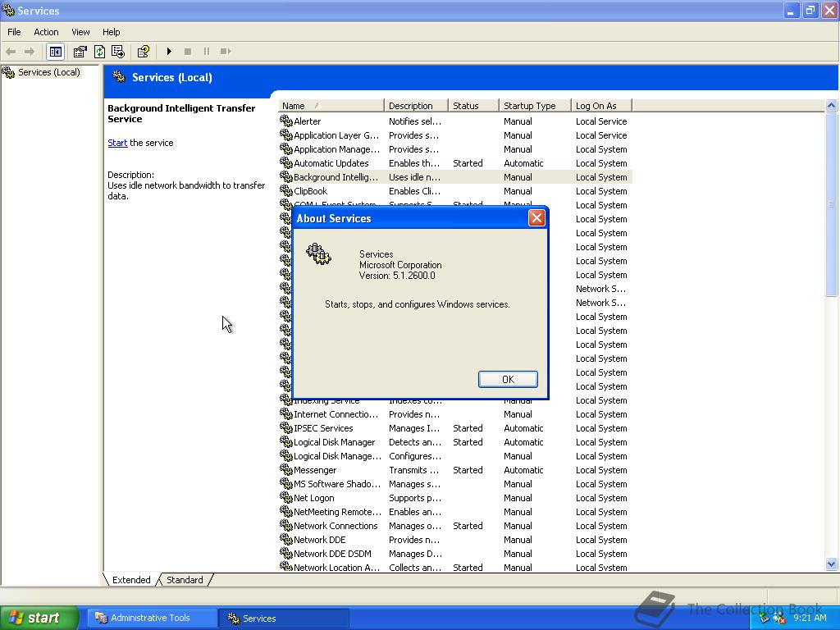The width and height of the screenshot is (840, 630).
Task: Click the Logical Disk Manager service icon
Action: (x=286, y=442)
